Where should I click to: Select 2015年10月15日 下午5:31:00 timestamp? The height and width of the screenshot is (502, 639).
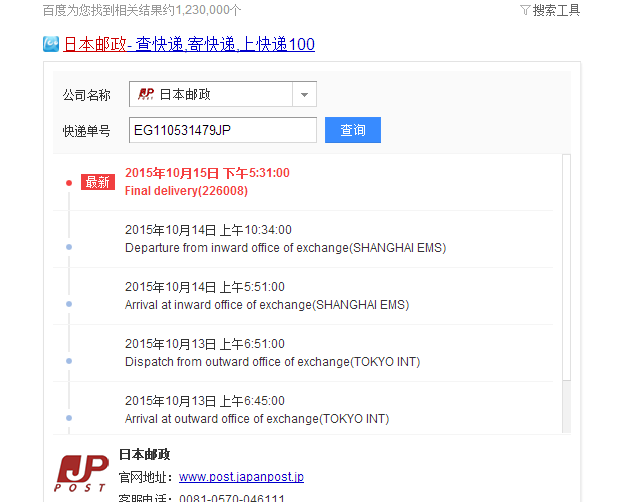(x=207, y=173)
